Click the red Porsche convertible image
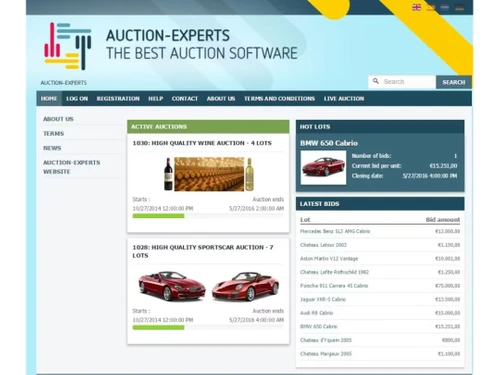 point(246,286)
